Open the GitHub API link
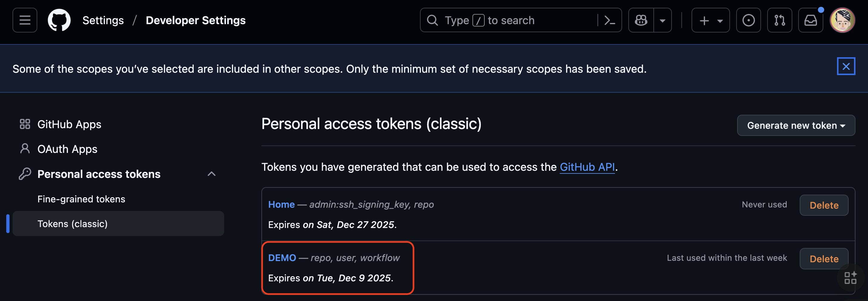 (x=587, y=167)
